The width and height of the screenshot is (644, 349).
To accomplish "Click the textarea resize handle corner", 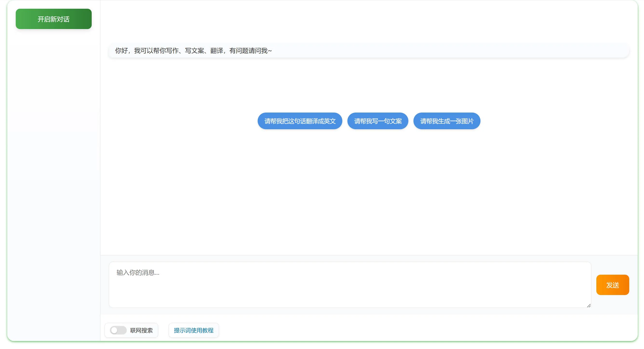I will tap(589, 305).
